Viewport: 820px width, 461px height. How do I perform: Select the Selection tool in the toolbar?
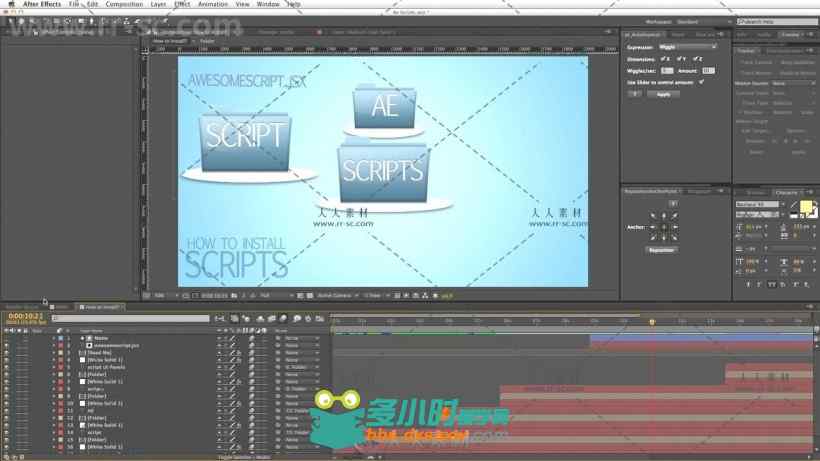click(11, 21)
